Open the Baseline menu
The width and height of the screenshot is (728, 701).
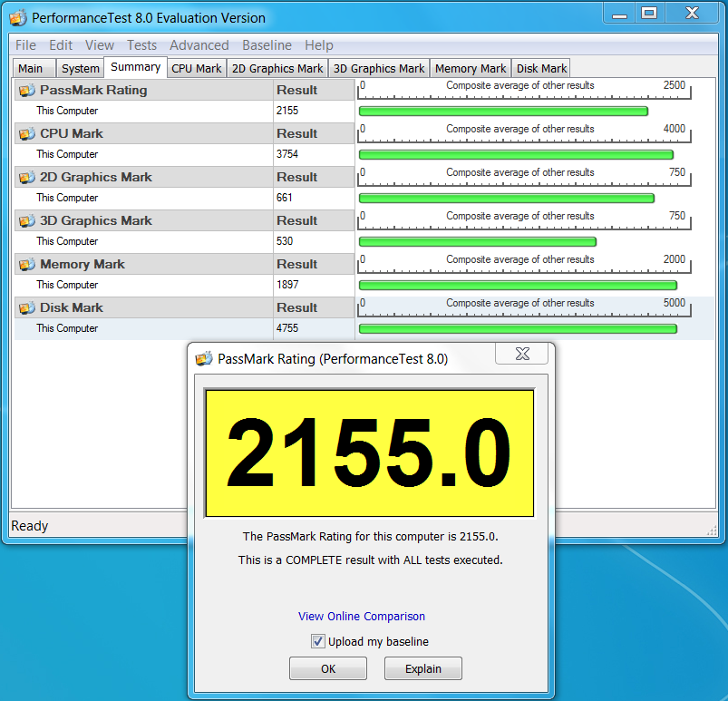pyautogui.click(x=267, y=45)
